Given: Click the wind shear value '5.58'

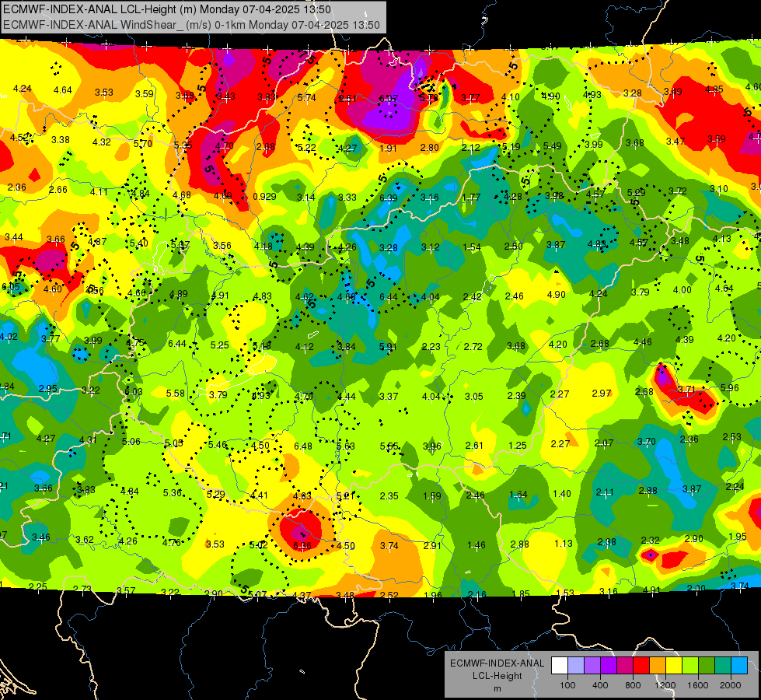Looking at the screenshot, I should pyautogui.click(x=175, y=393).
